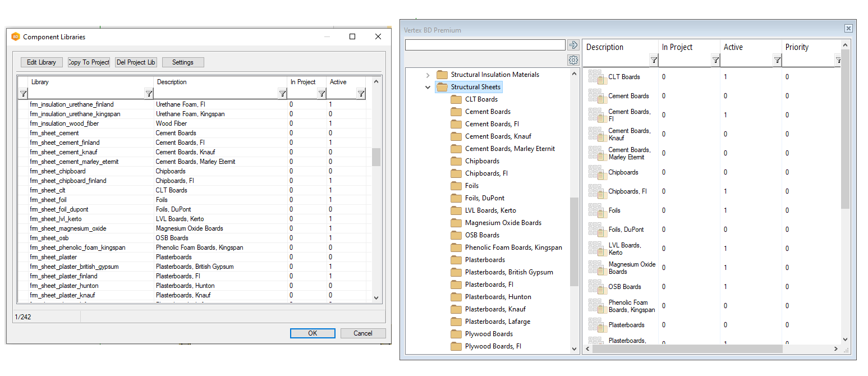
Task: Click the Description column header in Component Libraries
Action: [x=221, y=82]
